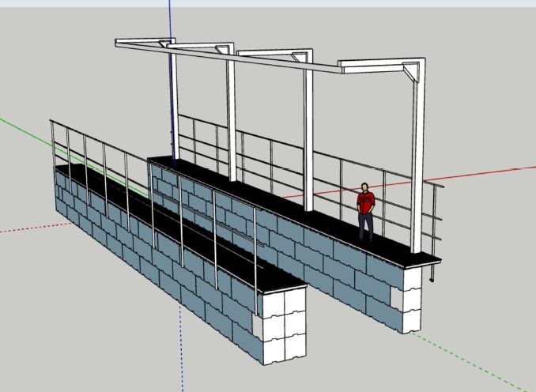
Task: Select white end blocks of the far wall
Action: (414, 296)
